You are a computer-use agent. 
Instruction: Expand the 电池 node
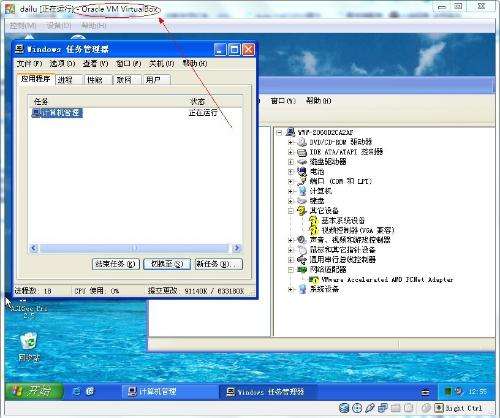[291, 172]
